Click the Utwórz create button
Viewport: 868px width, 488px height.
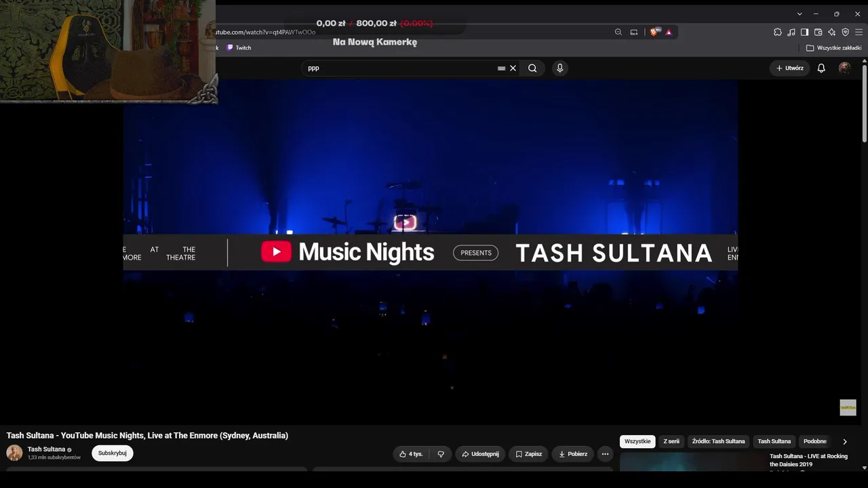(x=789, y=68)
